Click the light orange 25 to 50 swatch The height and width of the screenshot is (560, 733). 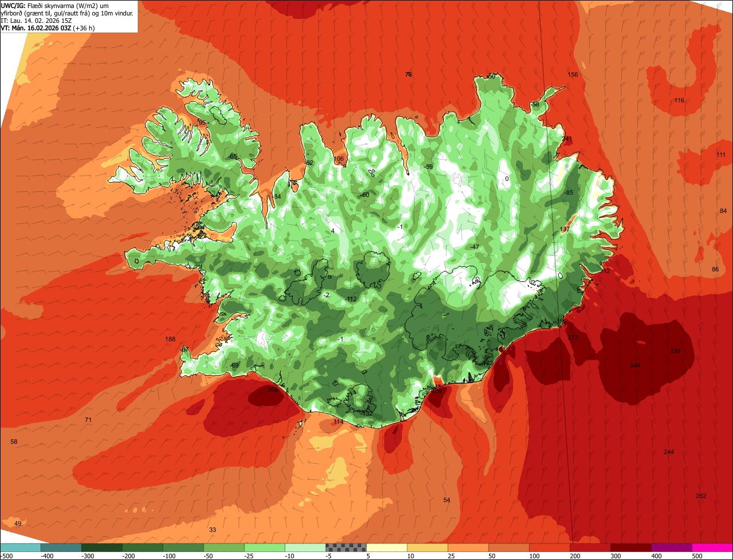(x=468, y=547)
